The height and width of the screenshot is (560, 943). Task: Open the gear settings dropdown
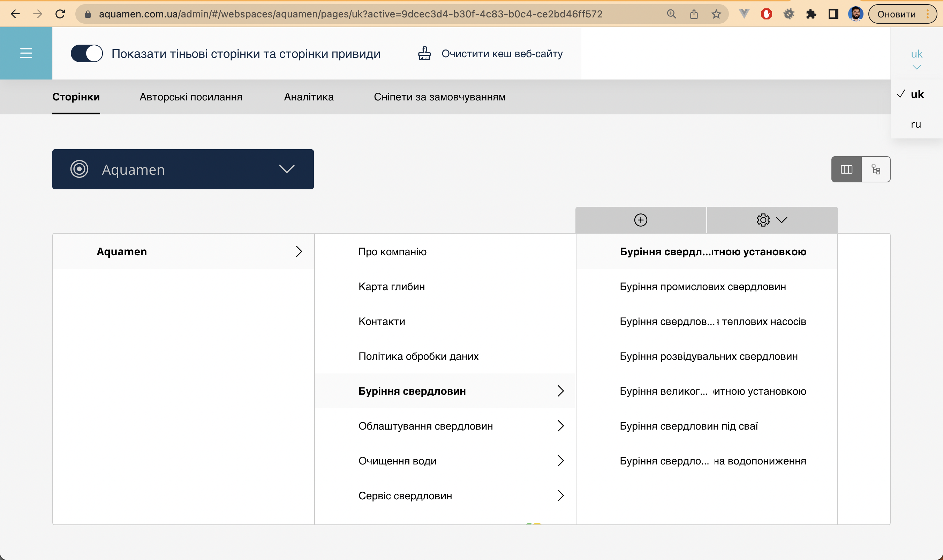[x=772, y=220]
